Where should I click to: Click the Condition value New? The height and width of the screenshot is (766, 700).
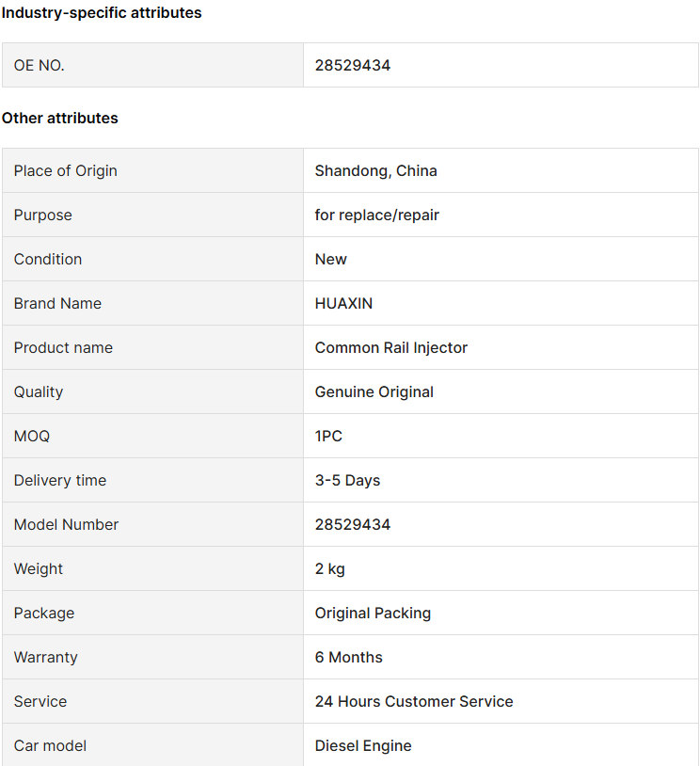point(330,260)
